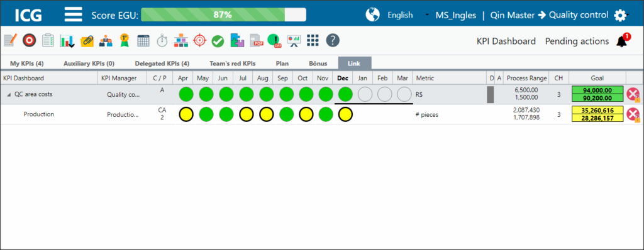Click QC area costs December green status circle
Viewport: 644px width, 250px height.
click(x=345, y=94)
